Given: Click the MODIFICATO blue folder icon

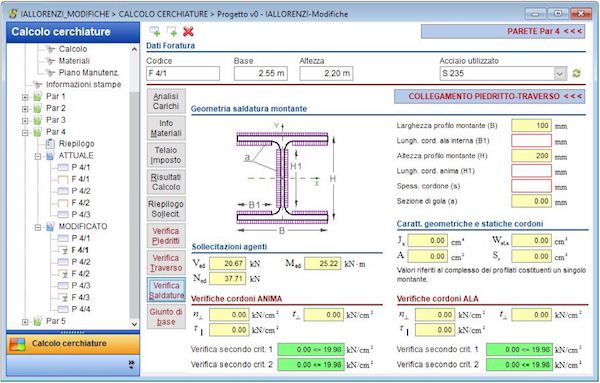Looking at the screenshot, I should [x=50, y=227].
